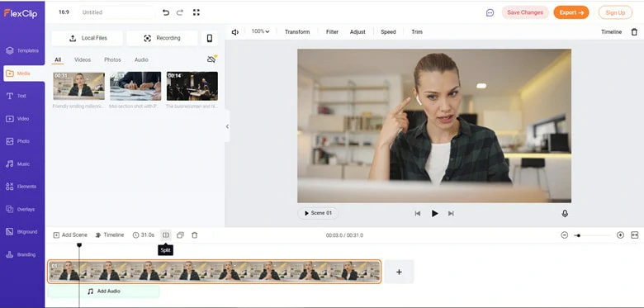This screenshot has height=308, width=644.
Task: Click the timeline playhead marker
Action: tap(79, 245)
